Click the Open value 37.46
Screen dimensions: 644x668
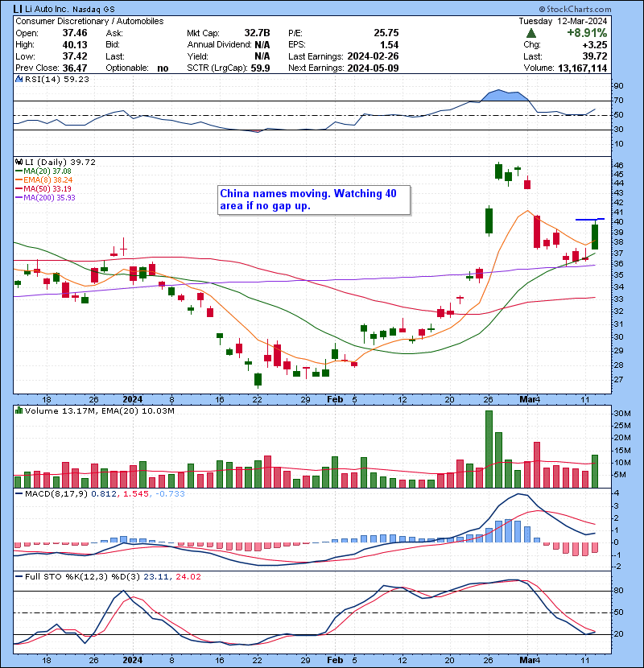[75, 33]
